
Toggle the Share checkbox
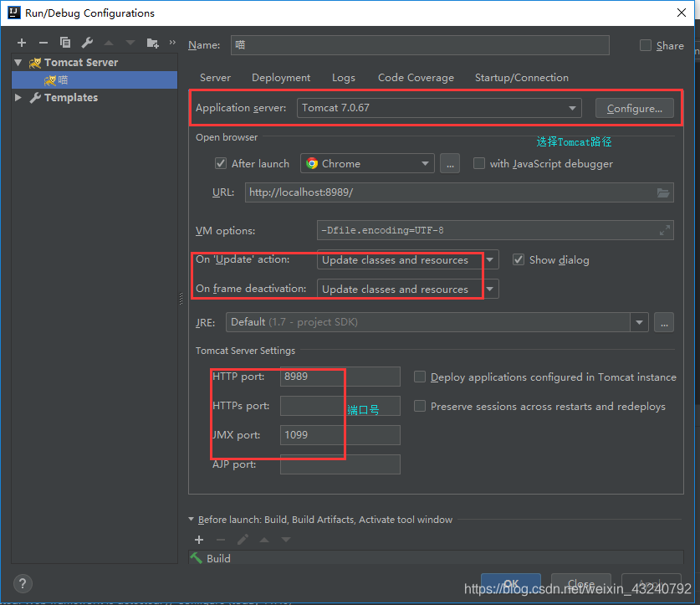646,45
